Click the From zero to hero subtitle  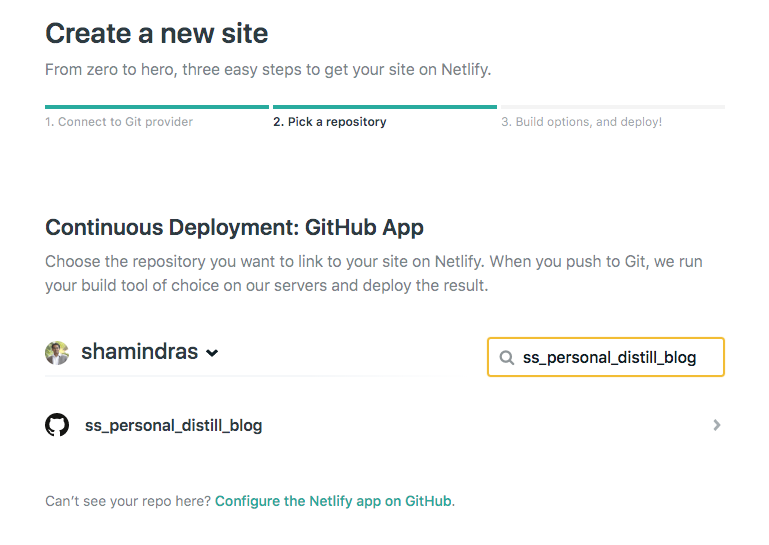(x=268, y=70)
